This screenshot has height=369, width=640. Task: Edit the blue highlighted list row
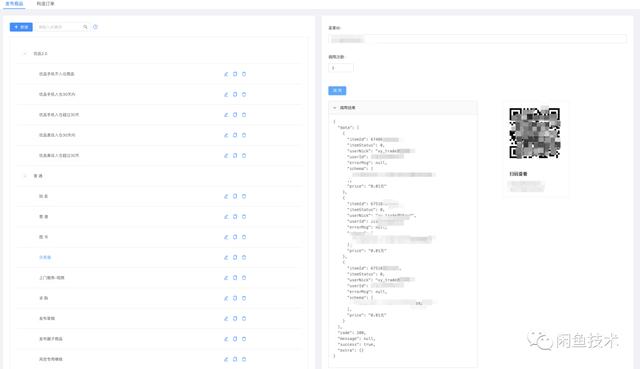coord(226,257)
